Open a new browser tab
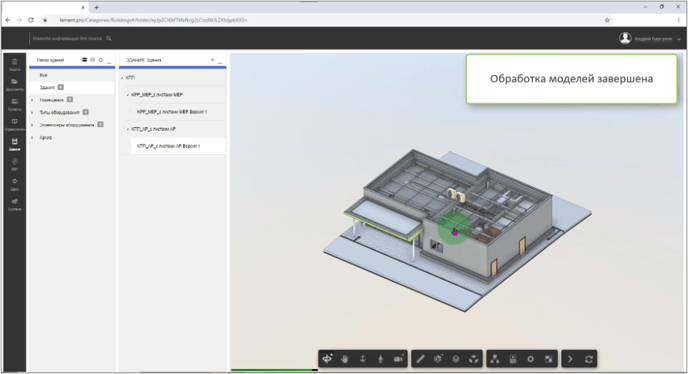 click(x=97, y=7)
